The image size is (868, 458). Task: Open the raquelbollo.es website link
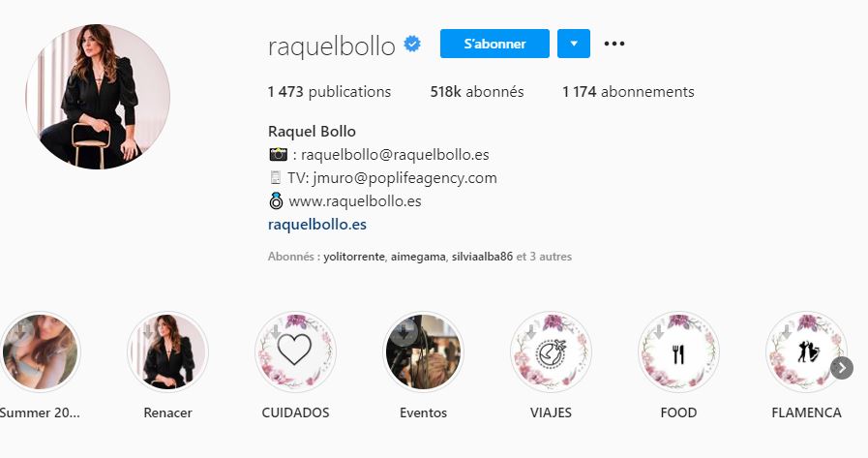(x=317, y=225)
